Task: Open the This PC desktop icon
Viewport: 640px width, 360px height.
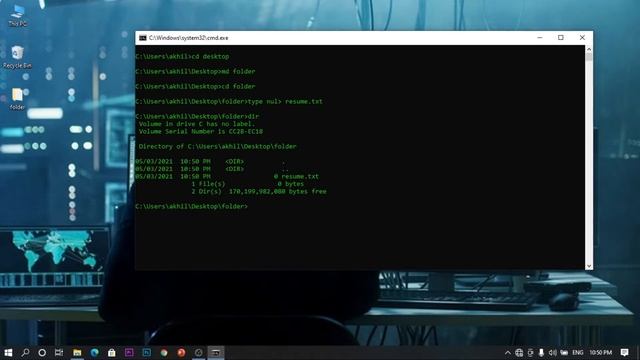Action: (18, 16)
